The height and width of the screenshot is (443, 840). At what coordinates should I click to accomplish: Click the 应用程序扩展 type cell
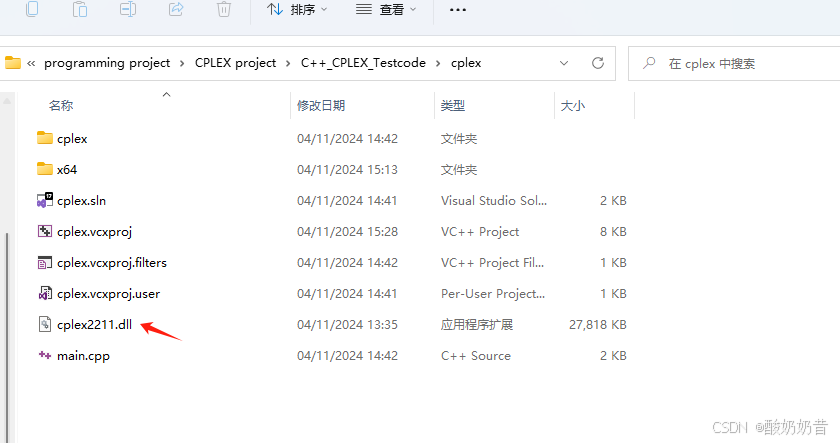coord(477,325)
